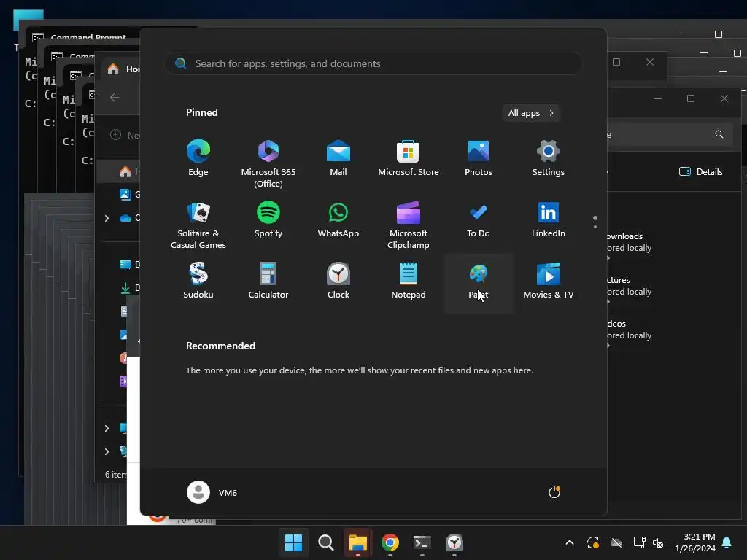The height and width of the screenshot is (560, 747).
Task: Open Settings from pinned apps
Action: (x=549, y=158)
